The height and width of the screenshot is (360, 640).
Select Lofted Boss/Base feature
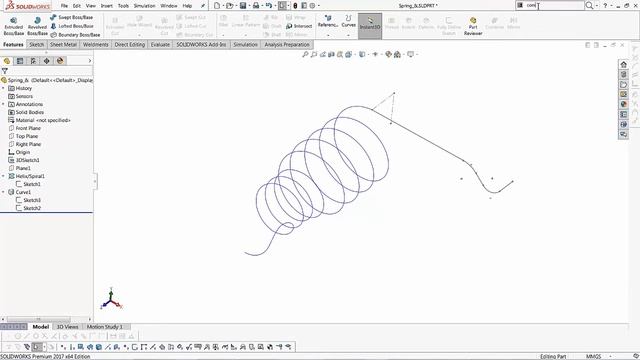(72, 26)
